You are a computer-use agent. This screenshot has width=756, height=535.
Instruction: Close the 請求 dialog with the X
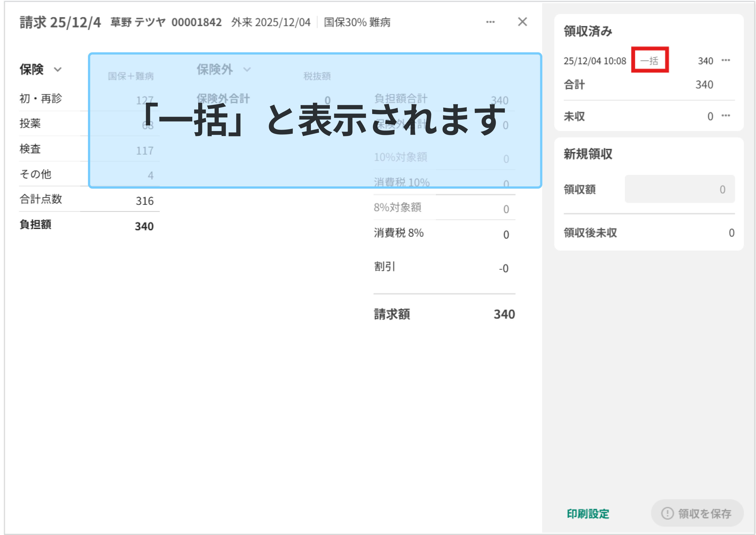[x=522, y=22]
